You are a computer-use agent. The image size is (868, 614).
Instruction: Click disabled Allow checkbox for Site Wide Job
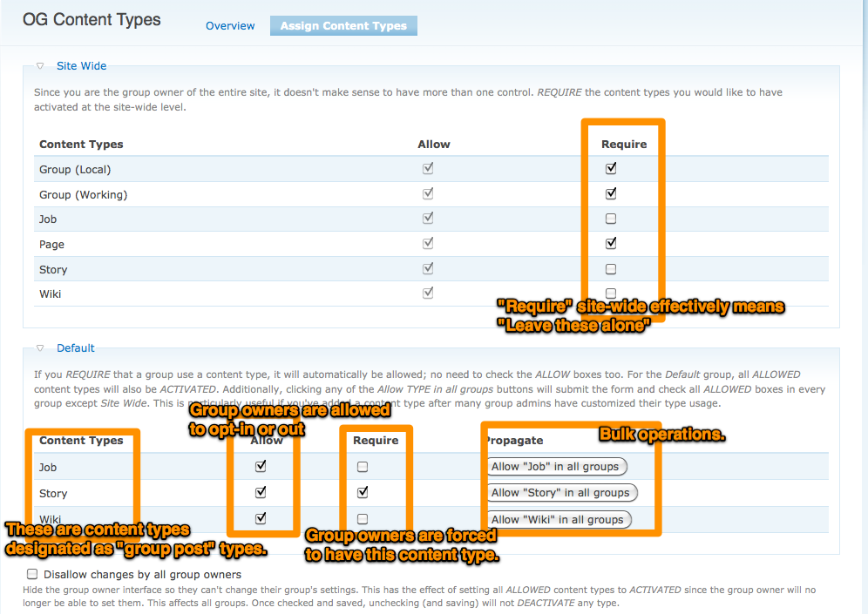click(428, 218)
